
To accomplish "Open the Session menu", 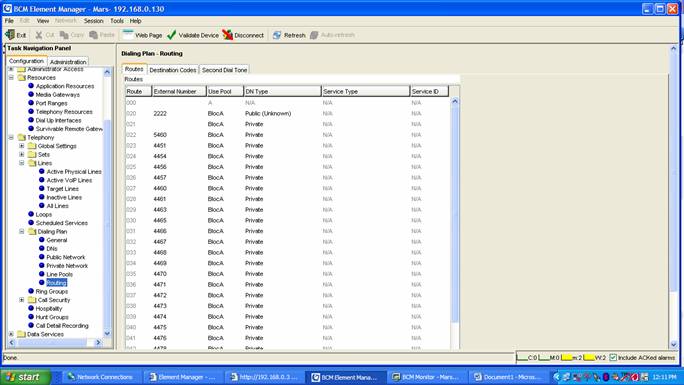I will (x=93, y=20).
